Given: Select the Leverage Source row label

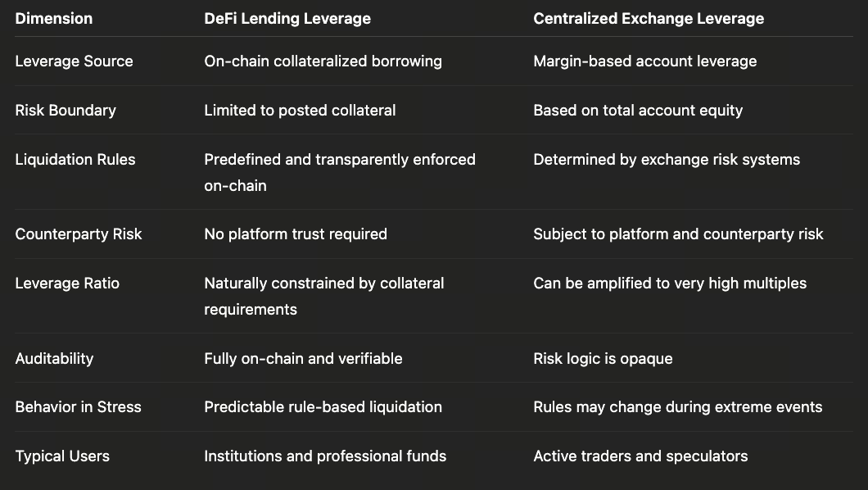Looking at the screenshot, I should (x=74, y=61).
